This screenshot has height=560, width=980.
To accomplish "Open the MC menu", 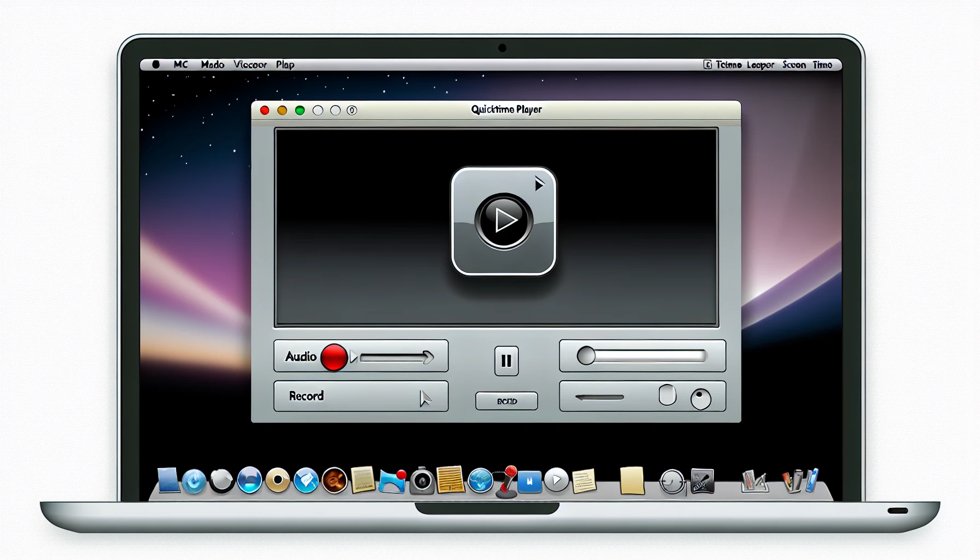I will (x=180, y=65).
